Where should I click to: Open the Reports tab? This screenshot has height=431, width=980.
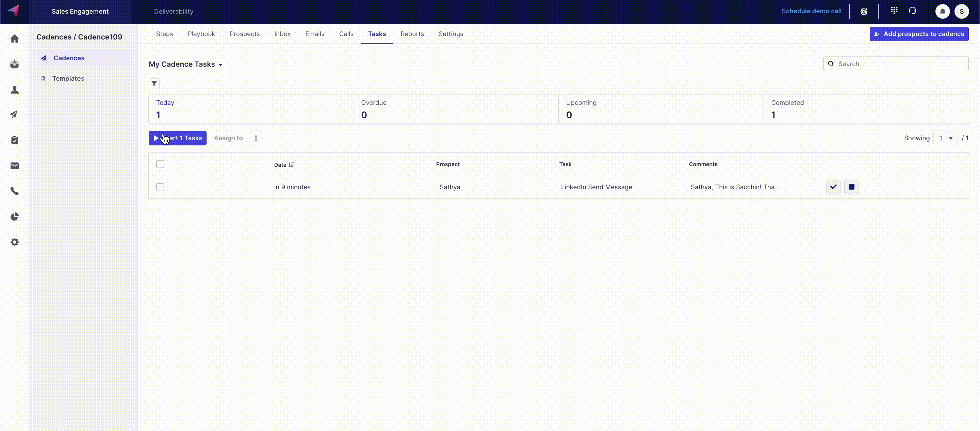point(412,34)
